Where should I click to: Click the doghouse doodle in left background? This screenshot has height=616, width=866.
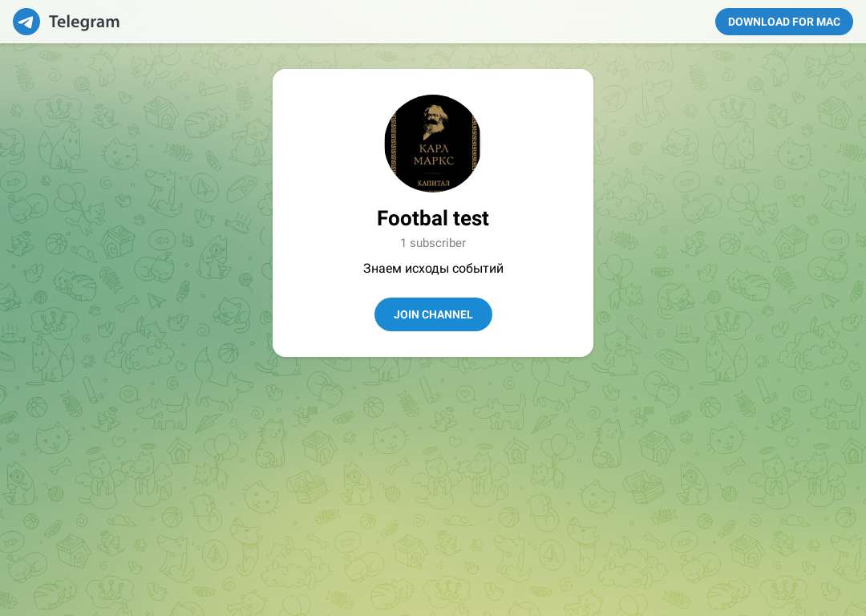click(116, 241)
